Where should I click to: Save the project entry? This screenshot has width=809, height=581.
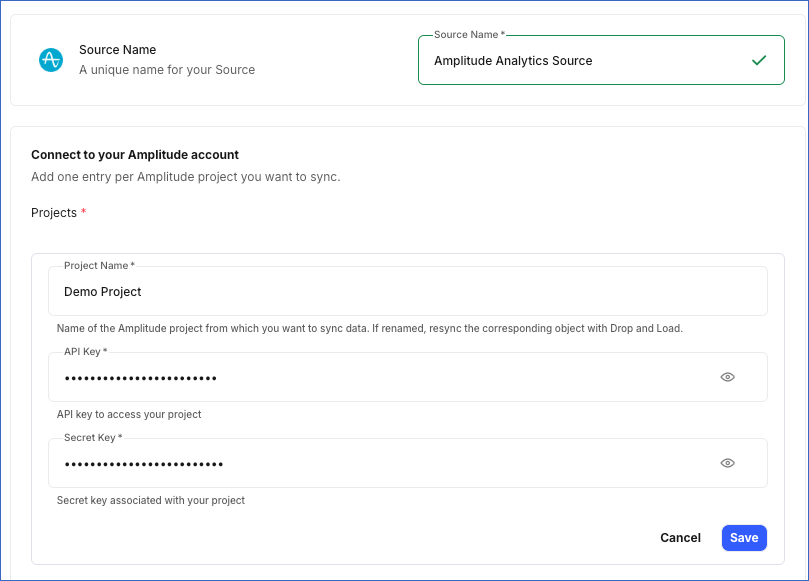[744, 538]
